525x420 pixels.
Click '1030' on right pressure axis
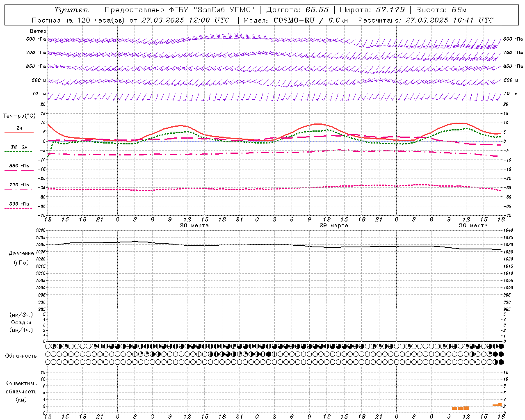coord(508,245)
